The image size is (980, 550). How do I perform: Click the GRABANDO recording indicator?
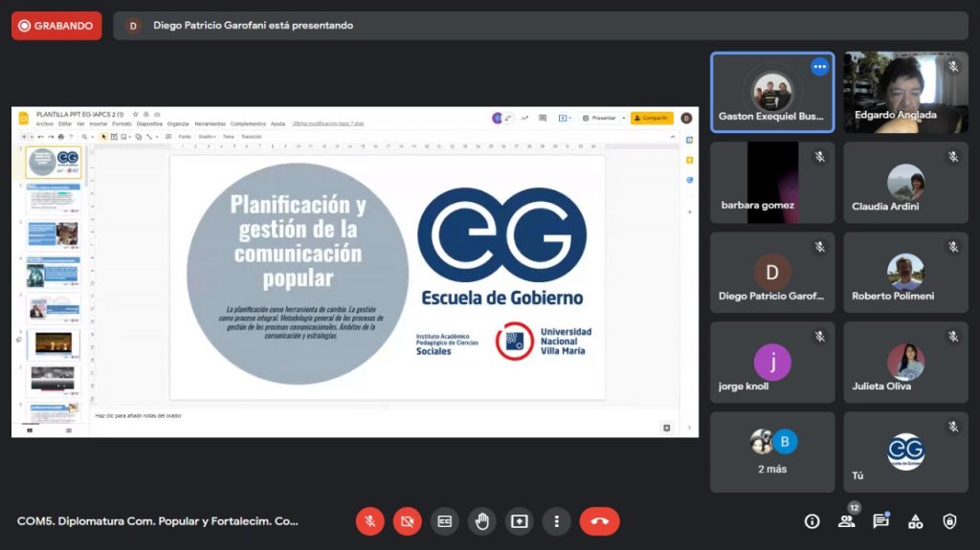click(x=56, y=26)
